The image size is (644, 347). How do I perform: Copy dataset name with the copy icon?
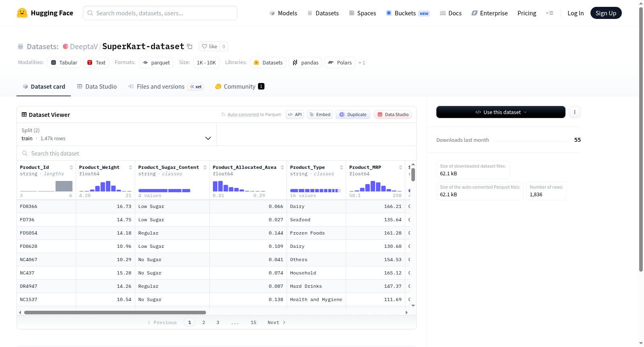click(x=190, y=46)
